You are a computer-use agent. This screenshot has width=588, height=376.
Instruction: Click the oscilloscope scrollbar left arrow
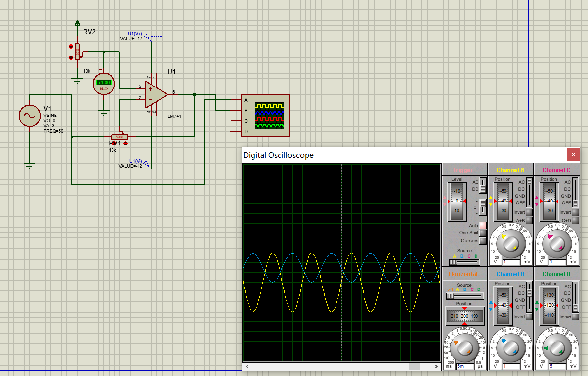point(247,366)
